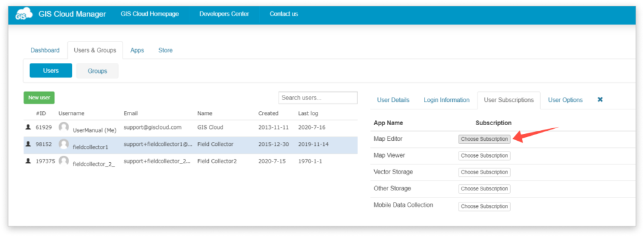This screenshot has width=644, height=237.
Task: Create a New user
Action: point(39,98)
